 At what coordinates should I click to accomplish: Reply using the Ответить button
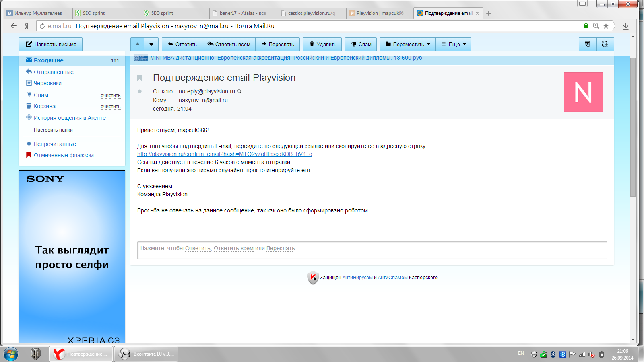click(182, 44)
